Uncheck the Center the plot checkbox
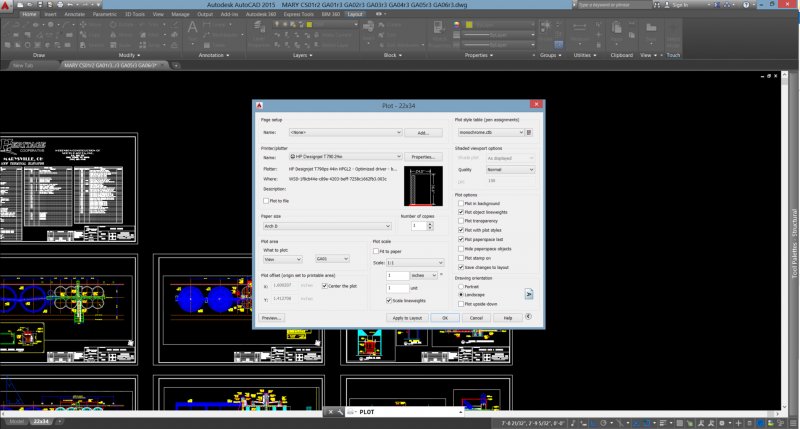Image resolution: width=800 pixels, height=429 pixels. 324,286
